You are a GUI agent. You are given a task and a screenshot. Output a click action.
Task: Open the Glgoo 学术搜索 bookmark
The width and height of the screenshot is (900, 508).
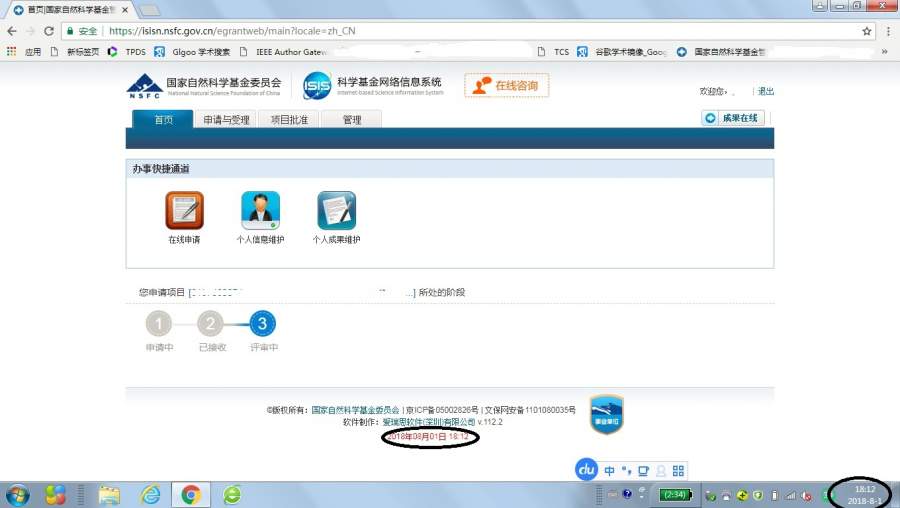192,52
